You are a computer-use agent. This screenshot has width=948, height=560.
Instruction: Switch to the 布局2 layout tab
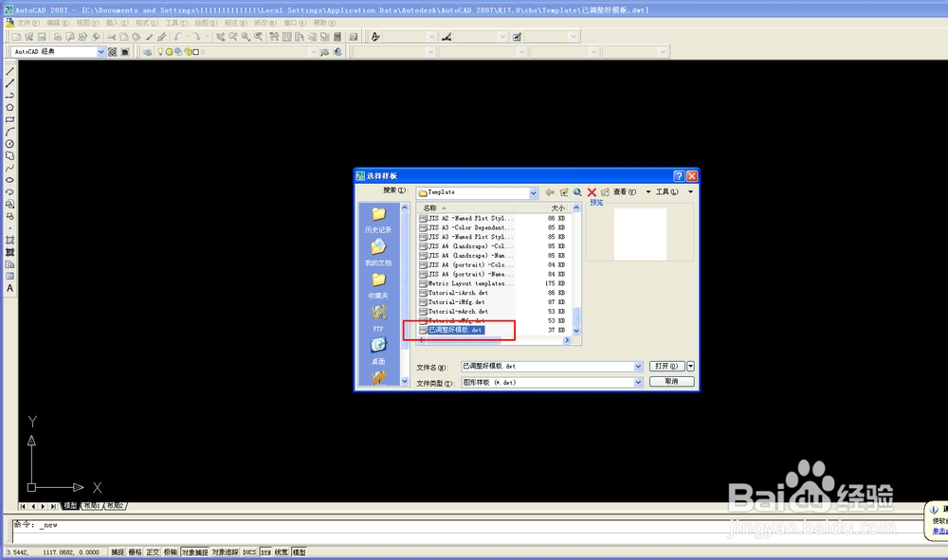(x=115, y=506)
